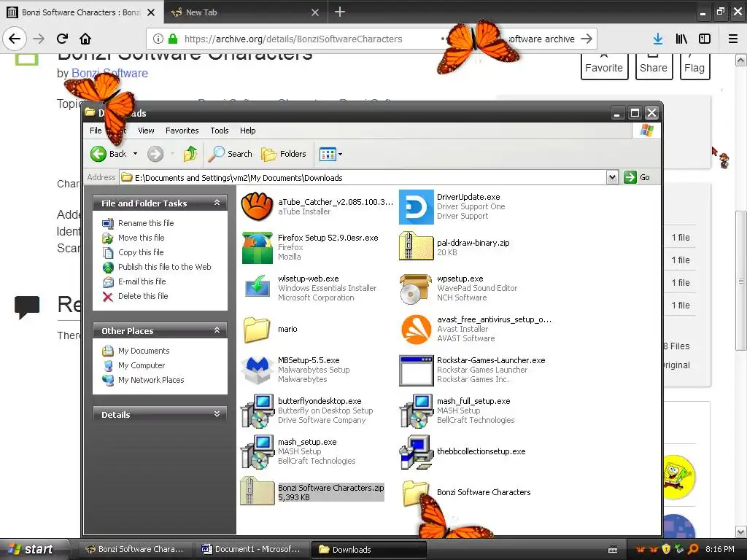Open the Help menu

pos(247,131)
